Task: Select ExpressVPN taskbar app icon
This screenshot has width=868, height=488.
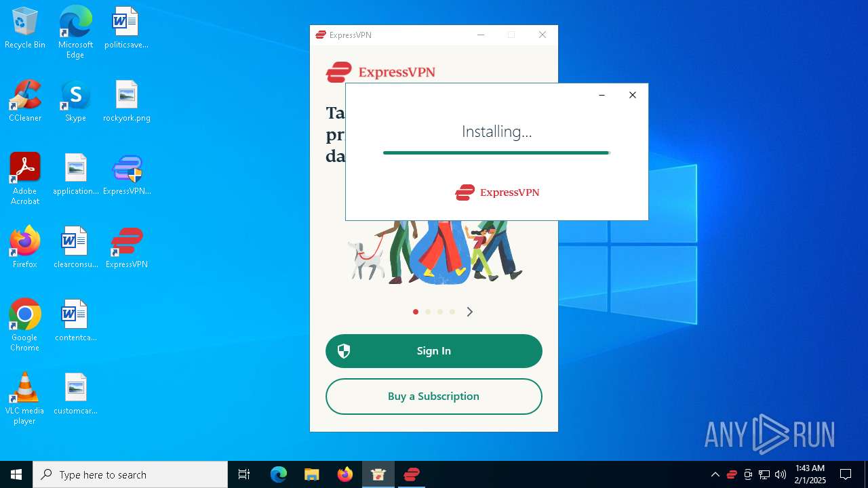Action: (x=412, y=474)
